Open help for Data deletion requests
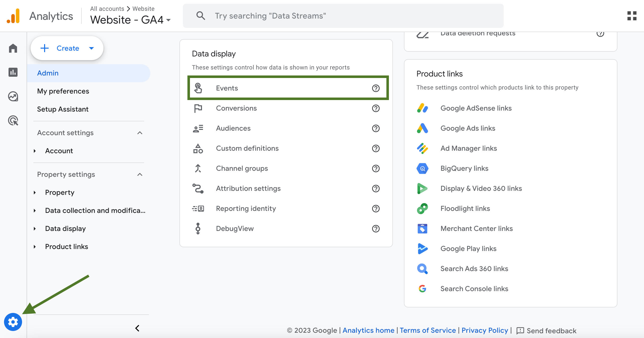The height and width of the screenshot is (338, 644). (x=600, y=33)
